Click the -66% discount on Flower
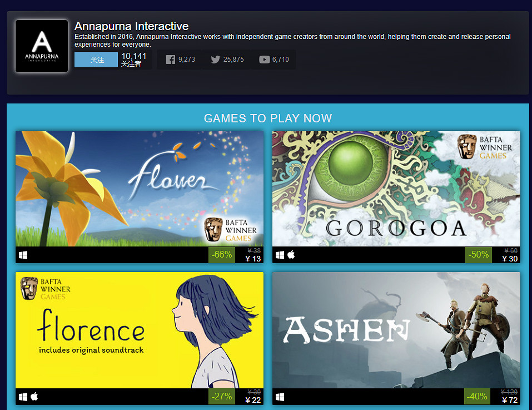This screenshot has height=410, width=532. pos(222,255)
